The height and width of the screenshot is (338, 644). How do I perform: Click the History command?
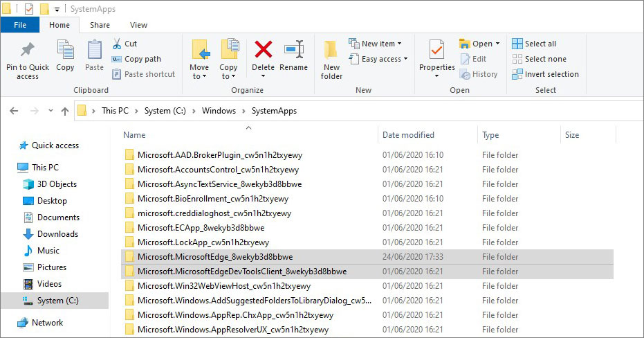(479, 74)
